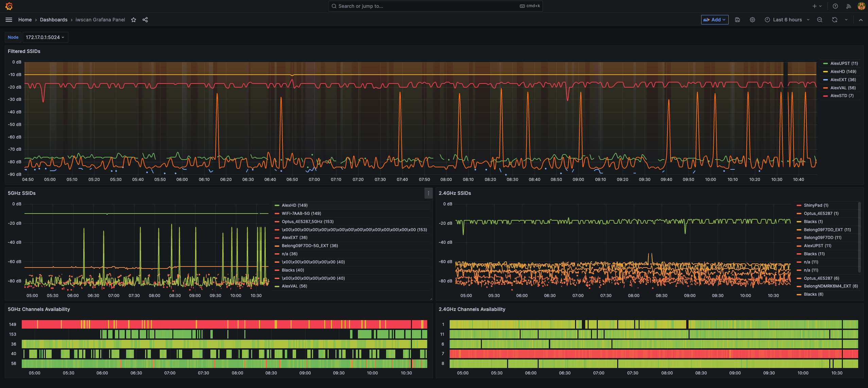Viewport: 868px width, 388px height.
Task: Open the Grafana help icon
Action: (x=835, y=6)
